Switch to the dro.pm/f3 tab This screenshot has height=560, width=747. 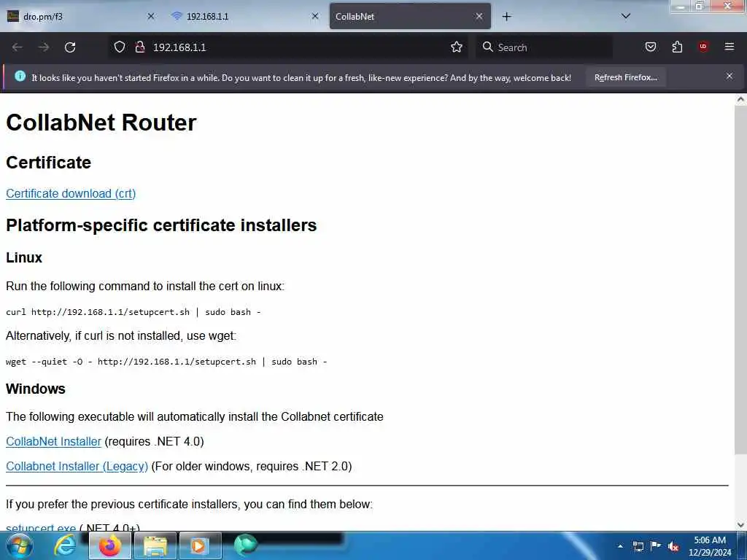point(82,16)
